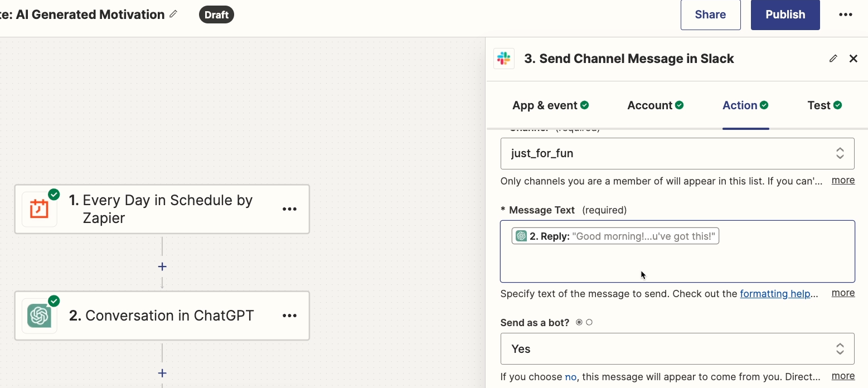Go to the Test tab
Viewport: 868px width, 388px height.
coord(825,105)
